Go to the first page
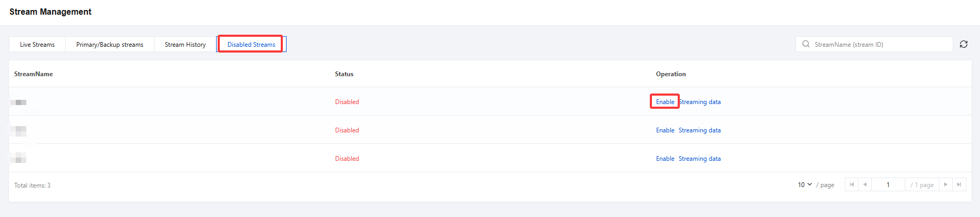The image size is (980, 217). pos(852,184)
